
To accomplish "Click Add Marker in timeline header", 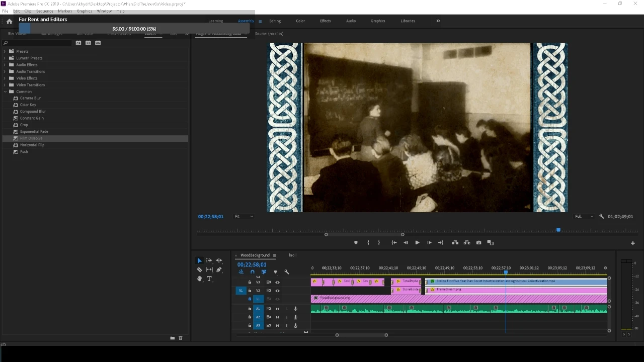I will [275, 272].
